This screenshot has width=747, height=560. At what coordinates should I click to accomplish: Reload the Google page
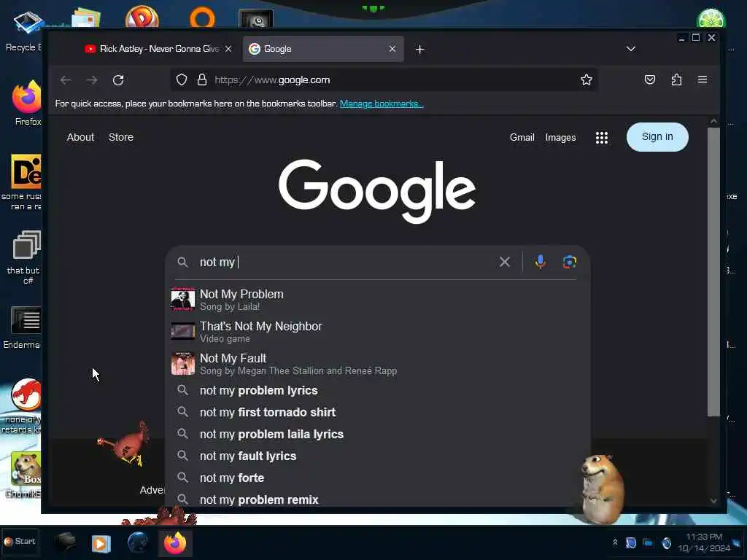[x=118, y=80]
